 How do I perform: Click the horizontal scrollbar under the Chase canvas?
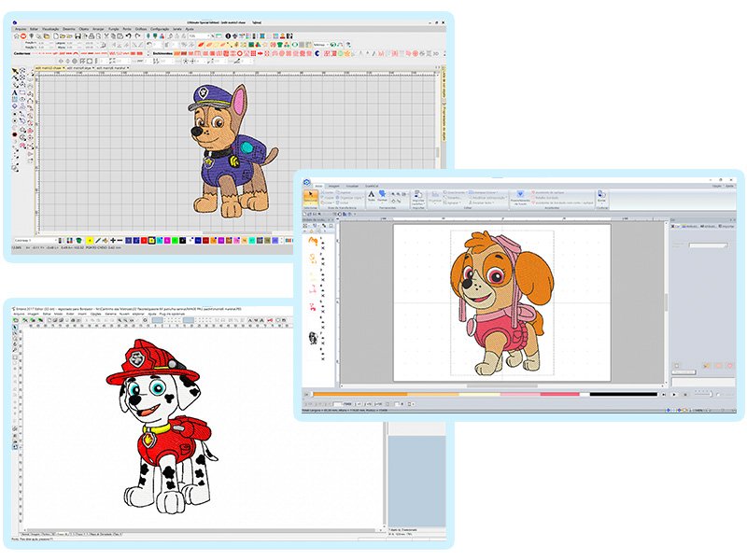click(x=237, y=233)
